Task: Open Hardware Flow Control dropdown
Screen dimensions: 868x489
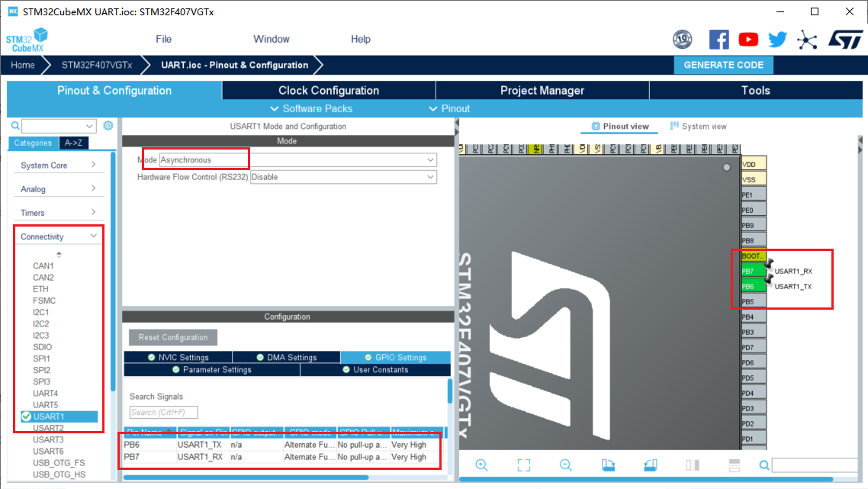Action: 343,177
